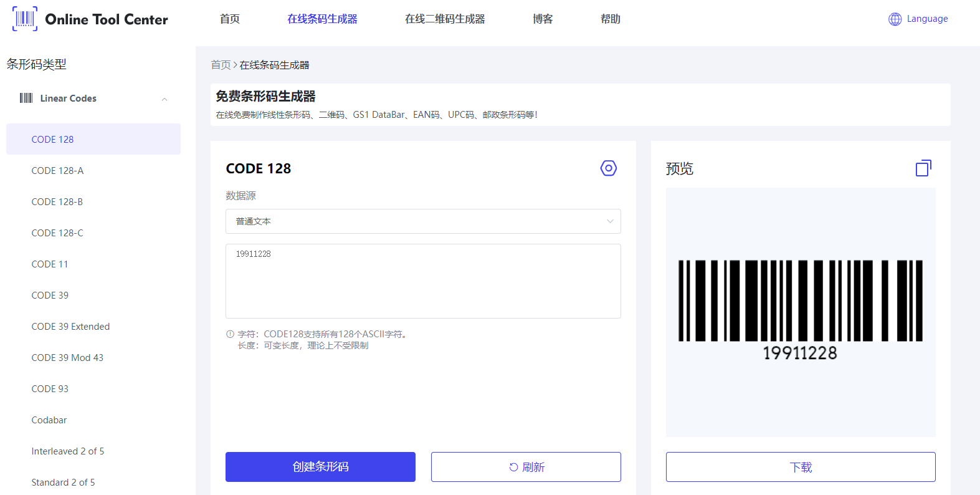This screenshot has width=980, height=495.
Task: Click the Online Tool Center barcode logo
Action: [25, 19]
